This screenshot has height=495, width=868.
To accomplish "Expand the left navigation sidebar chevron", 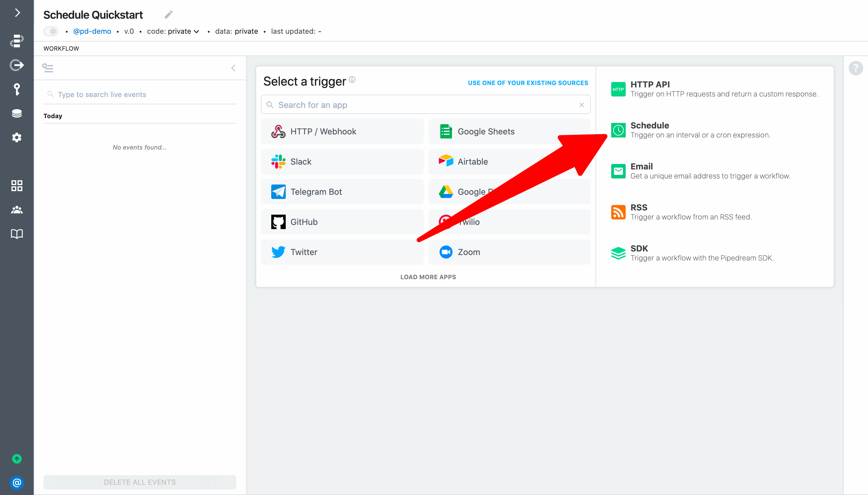I will coord(17,13).
